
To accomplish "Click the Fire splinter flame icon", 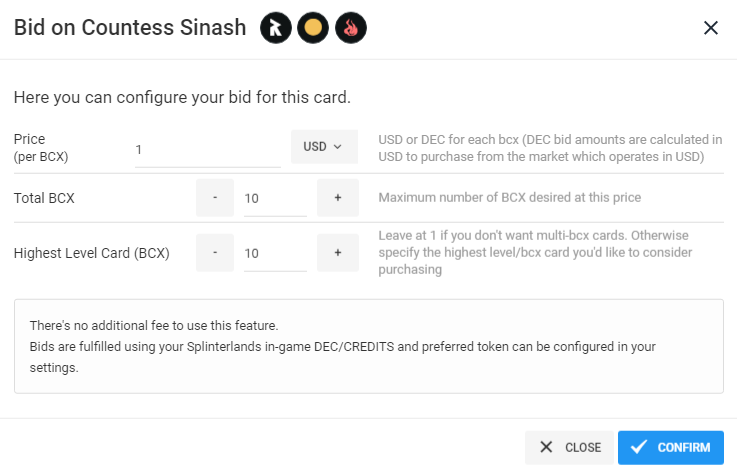I will [351, 28].
